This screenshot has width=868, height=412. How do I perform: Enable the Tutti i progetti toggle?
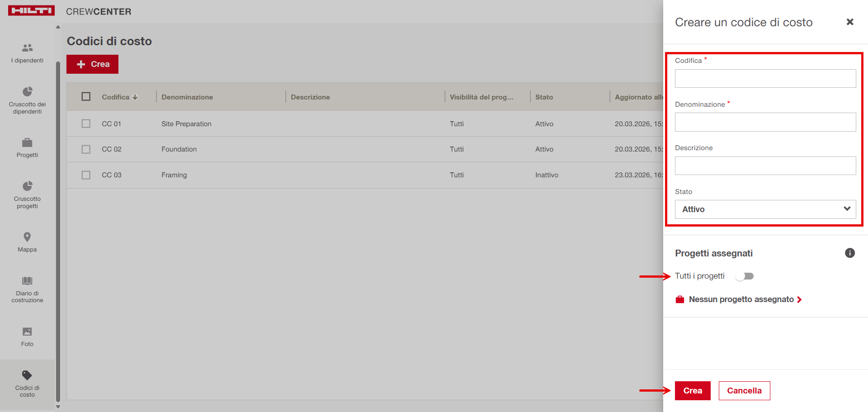[744, 276]
